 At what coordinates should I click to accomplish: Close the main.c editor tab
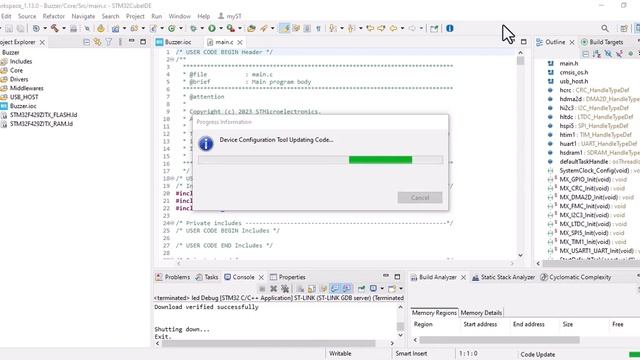pyautogui.click(x=240, y=42)
